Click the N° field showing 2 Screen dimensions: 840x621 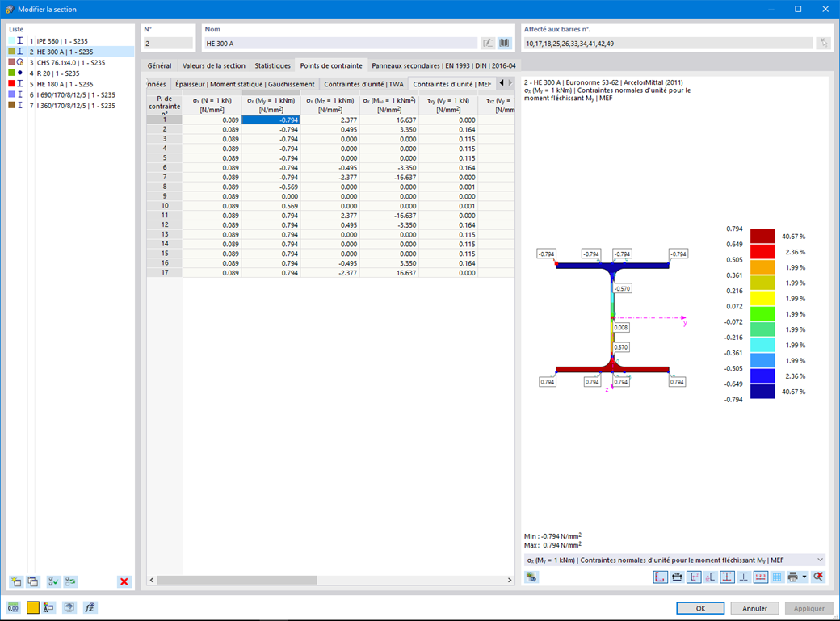pos(168,44)
